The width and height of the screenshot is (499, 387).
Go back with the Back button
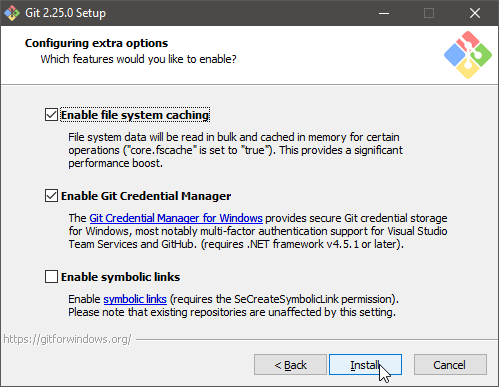(x=290, y=365)
